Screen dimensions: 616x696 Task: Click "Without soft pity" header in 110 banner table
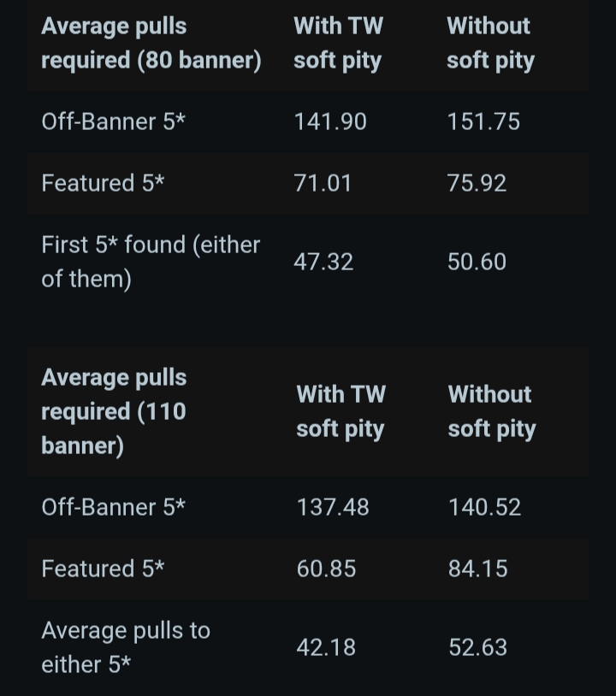[491, 411]
